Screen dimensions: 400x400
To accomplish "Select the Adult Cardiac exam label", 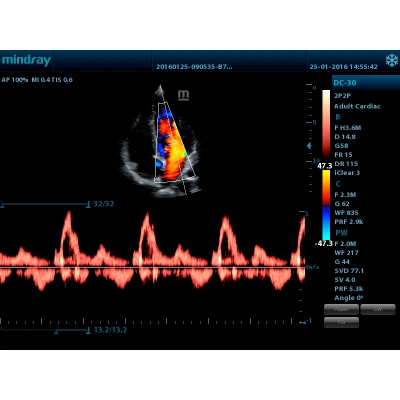I will pos(357,106).
